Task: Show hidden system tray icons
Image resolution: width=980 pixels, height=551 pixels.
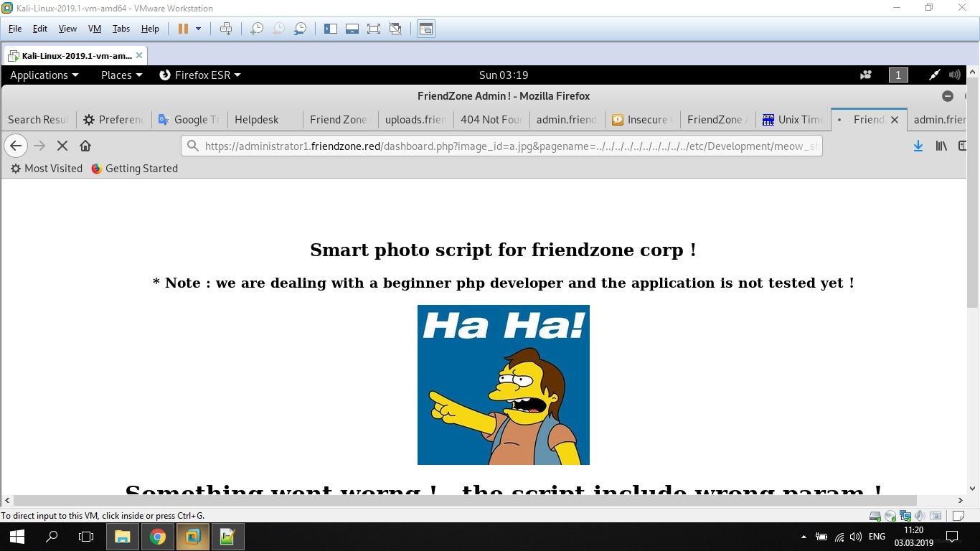Action: [804, 537]
